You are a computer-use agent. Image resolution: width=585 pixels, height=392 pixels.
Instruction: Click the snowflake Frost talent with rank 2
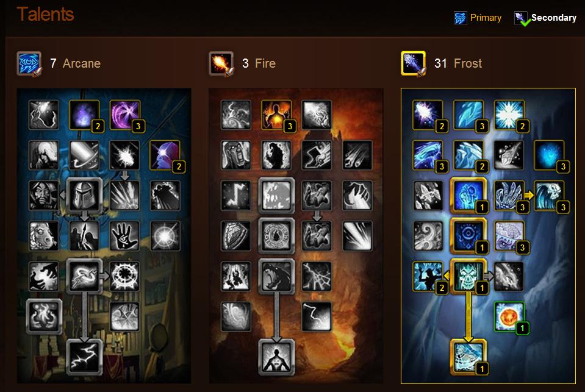[509, 115]
